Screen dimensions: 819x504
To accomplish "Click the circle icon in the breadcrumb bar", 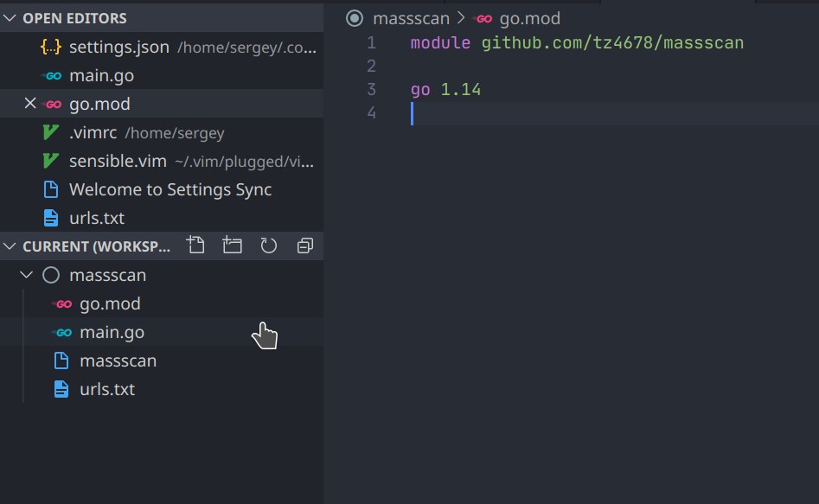I will point(354,19).
